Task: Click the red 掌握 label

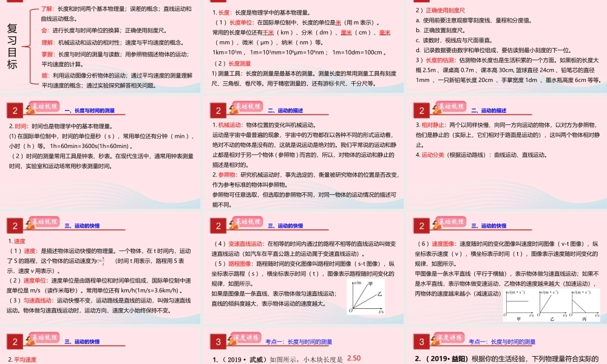Action: [x=47, y=54]
